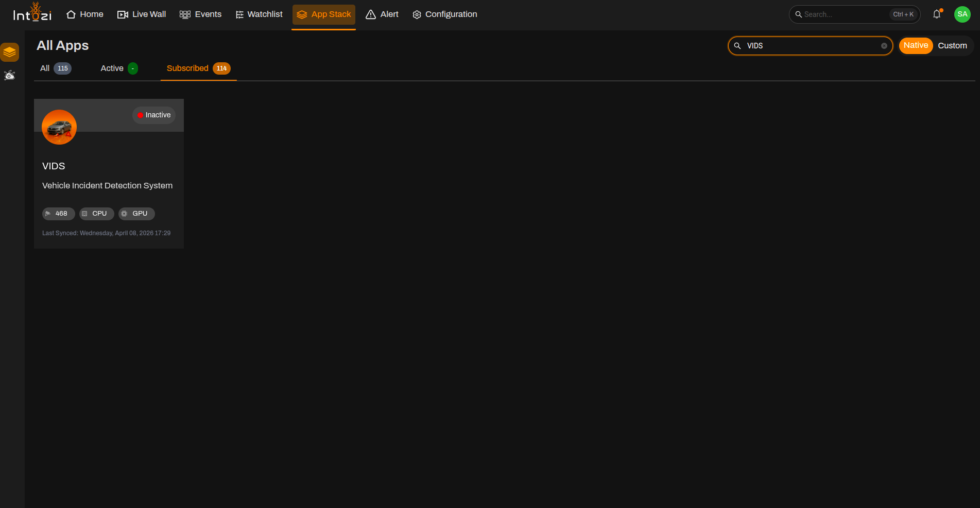
Task: Click the Watchlist list icon
Action: (239, 14)
